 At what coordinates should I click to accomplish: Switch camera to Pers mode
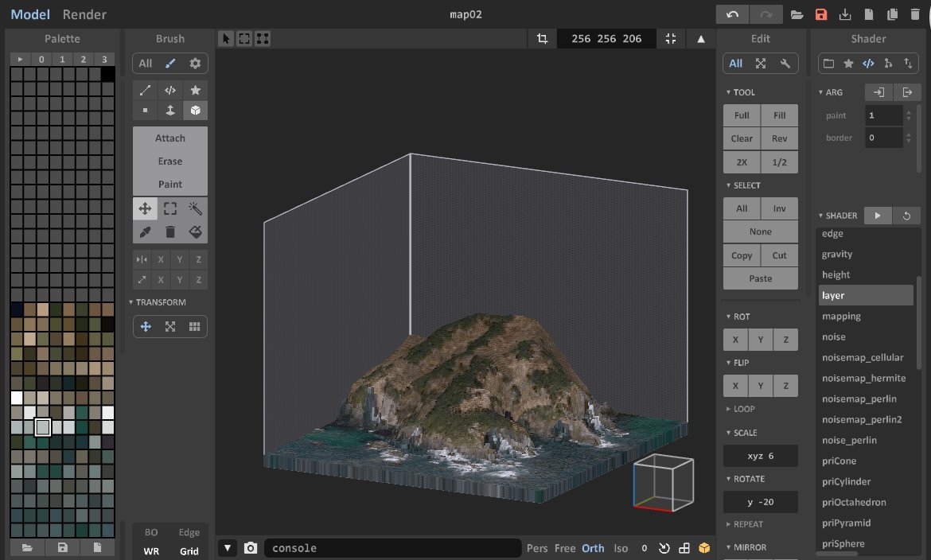[x=537, y=548]
